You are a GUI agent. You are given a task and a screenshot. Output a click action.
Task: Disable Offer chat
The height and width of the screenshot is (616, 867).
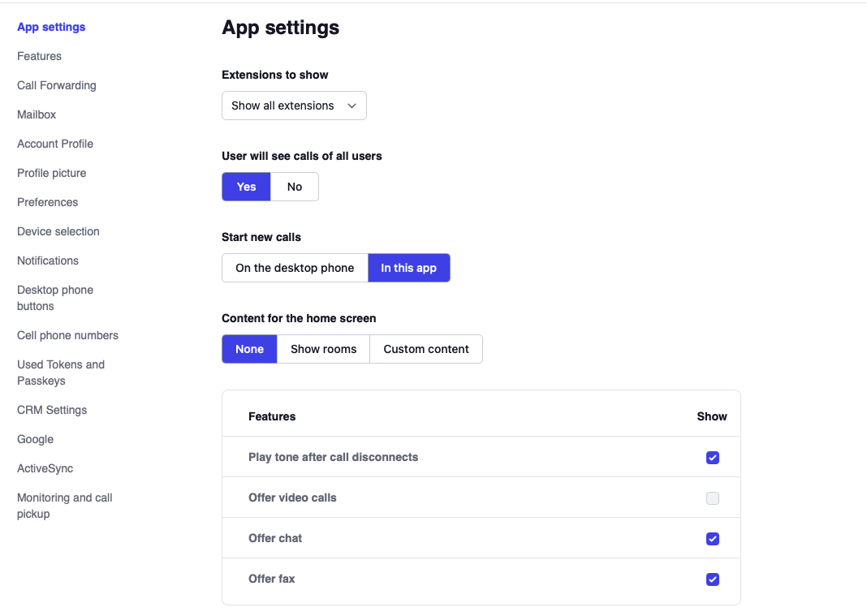pos(713,538)
